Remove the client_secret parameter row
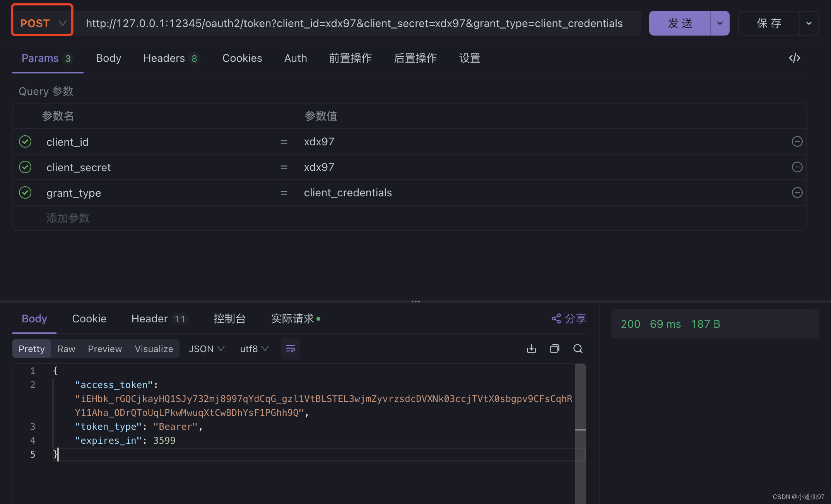The image size is (831, 504). coord(797,167)
